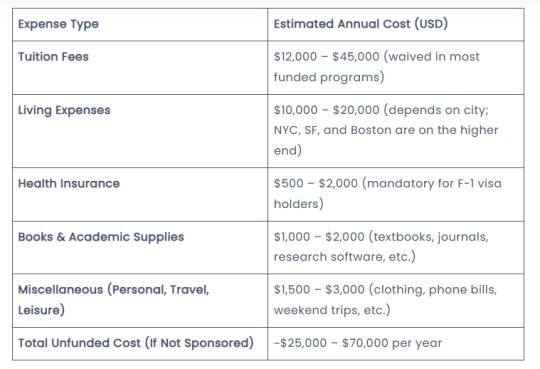Viewport: 540px width, 369px height.
Task: Select the Miscellaneous (Personal, Travel, Leisure) label
Action: click(x=113, y=300)
